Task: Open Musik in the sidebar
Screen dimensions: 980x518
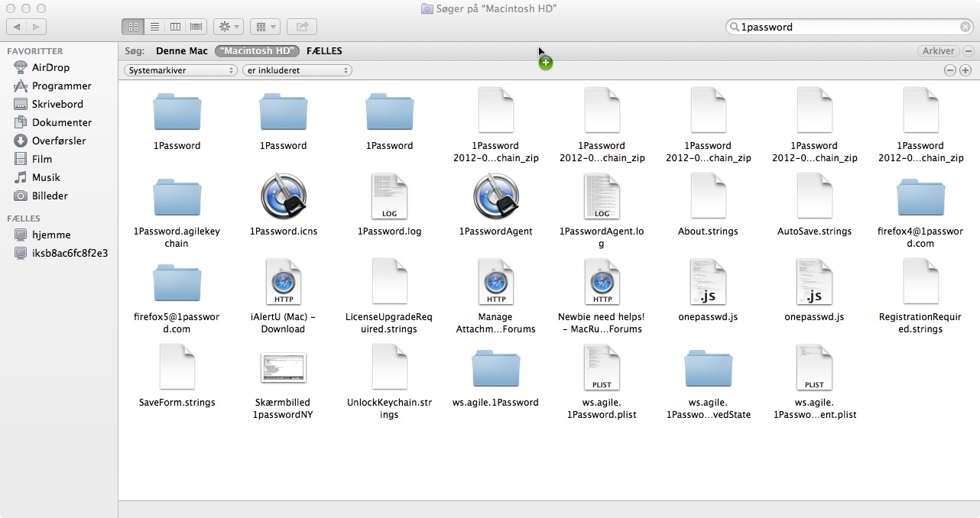Action: [x=46, y=177]
